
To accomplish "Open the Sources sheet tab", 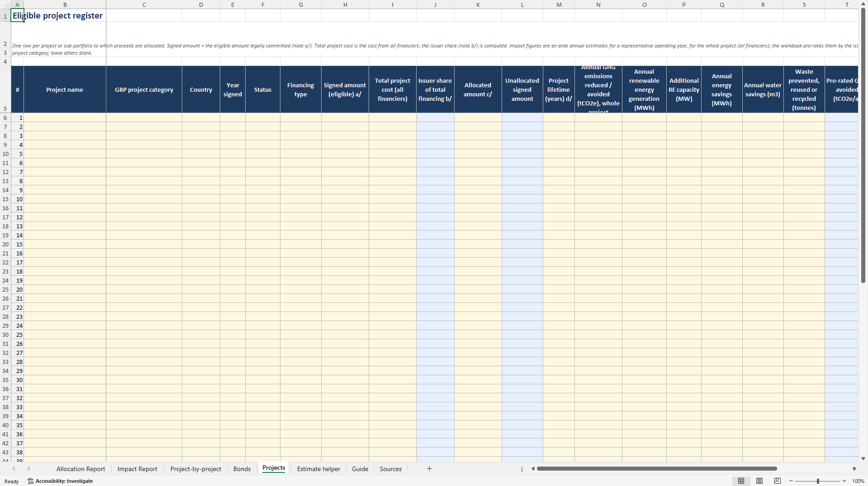I will tap(391, 469).
